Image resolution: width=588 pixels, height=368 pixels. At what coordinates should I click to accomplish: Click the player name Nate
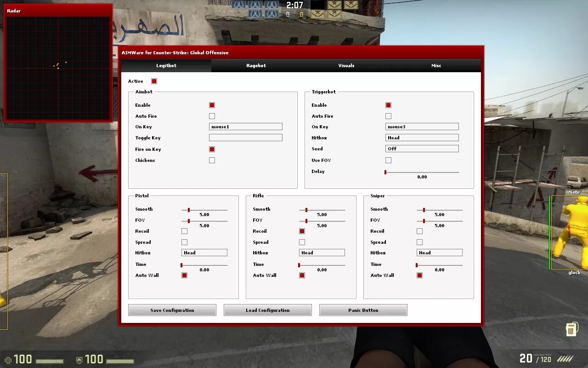[574, 192]
